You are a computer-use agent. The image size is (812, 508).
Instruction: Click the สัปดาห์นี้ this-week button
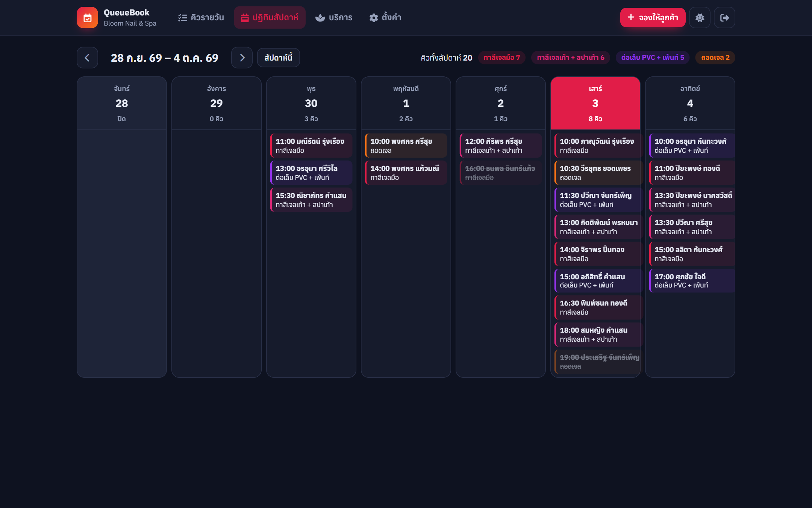click(x=278, y=58)
